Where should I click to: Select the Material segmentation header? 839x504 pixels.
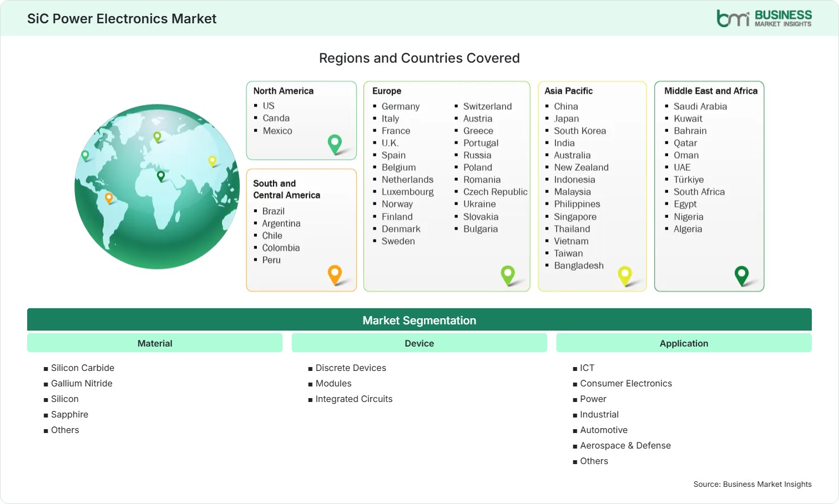click(155, 343)
